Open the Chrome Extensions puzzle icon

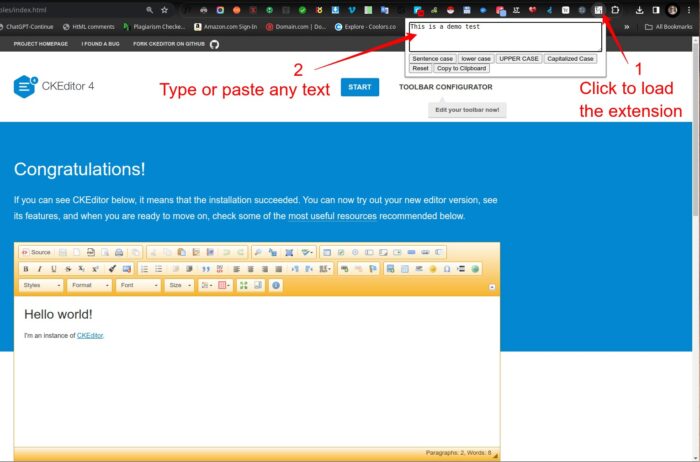tap(615, 10)
